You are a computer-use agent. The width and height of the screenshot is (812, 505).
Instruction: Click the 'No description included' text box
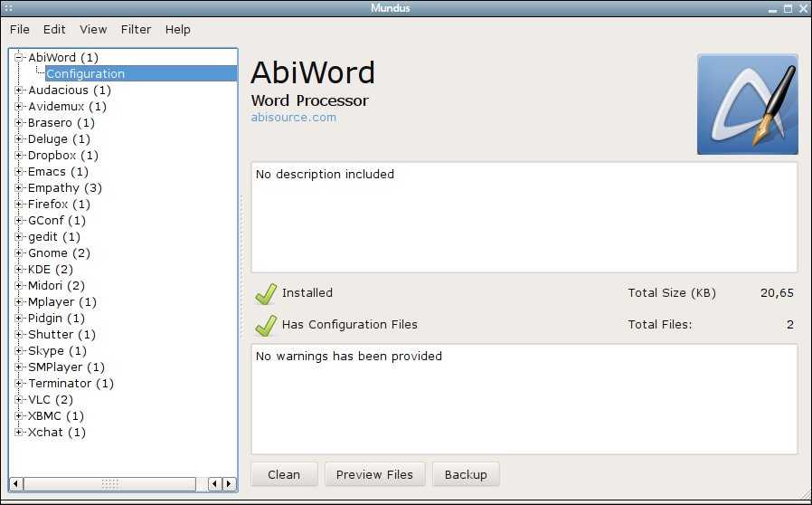(x=524, y=217)
